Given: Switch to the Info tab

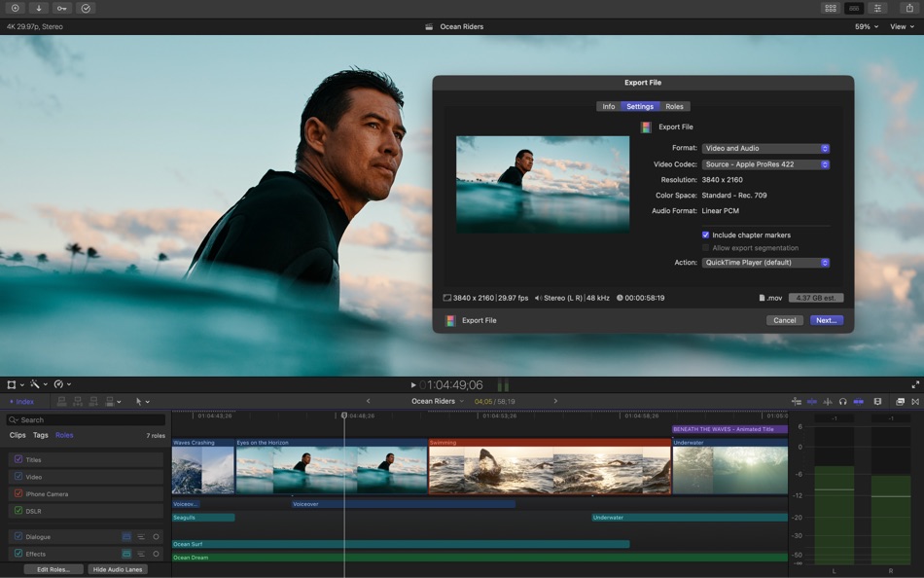Looking at the screenshot, I should 608,106.
